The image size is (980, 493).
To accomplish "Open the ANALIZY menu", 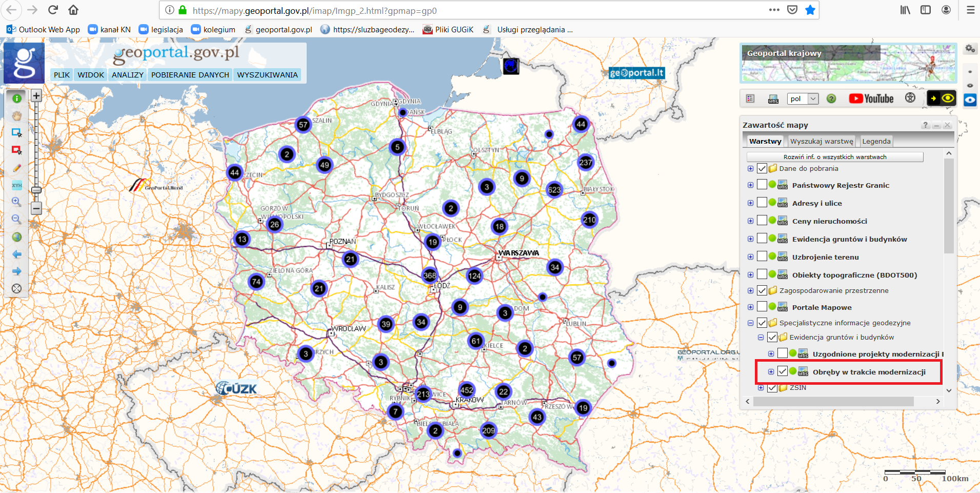I will 128,75.
